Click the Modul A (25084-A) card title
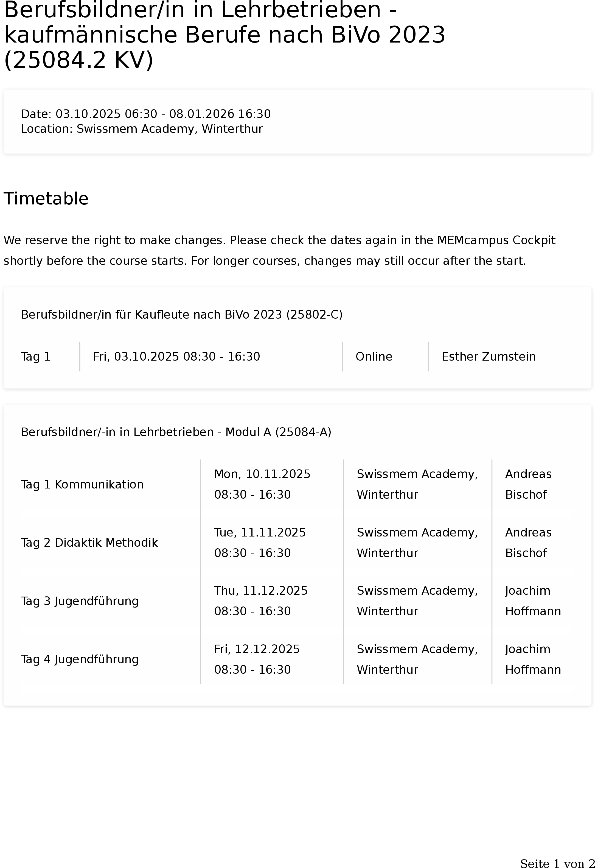Image resolution: width=595 pixels, height=868 pixels. [176, 432]
